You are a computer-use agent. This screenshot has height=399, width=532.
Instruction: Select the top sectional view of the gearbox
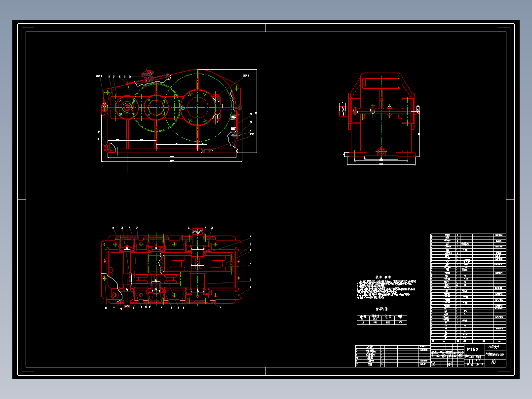coord(176,268)
